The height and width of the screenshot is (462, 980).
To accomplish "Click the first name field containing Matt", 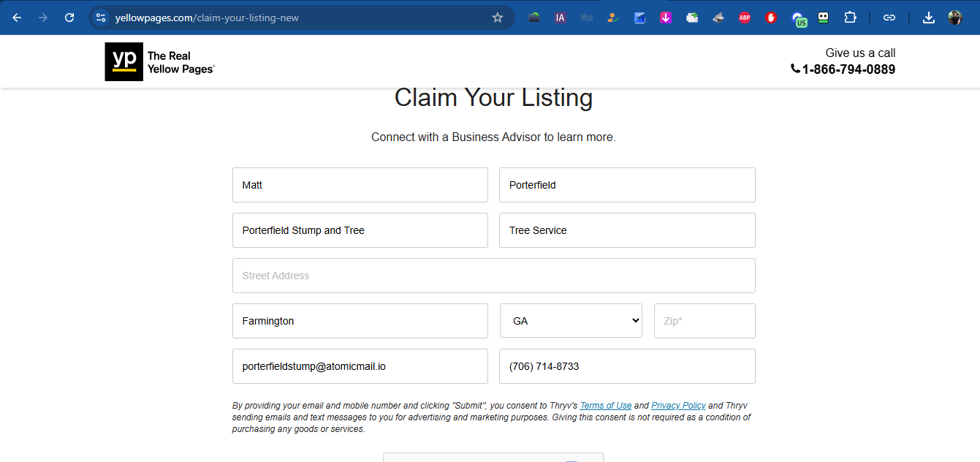I will (360, 185).
